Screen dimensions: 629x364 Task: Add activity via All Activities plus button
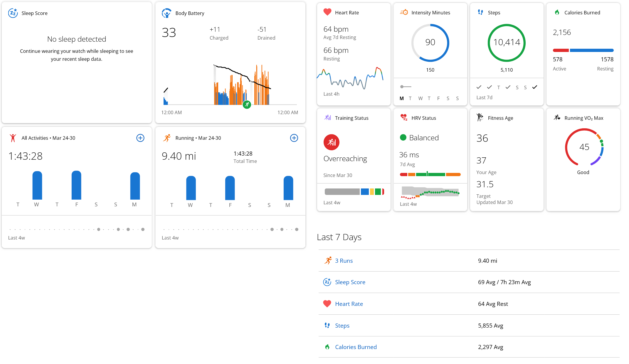[140, 138]
